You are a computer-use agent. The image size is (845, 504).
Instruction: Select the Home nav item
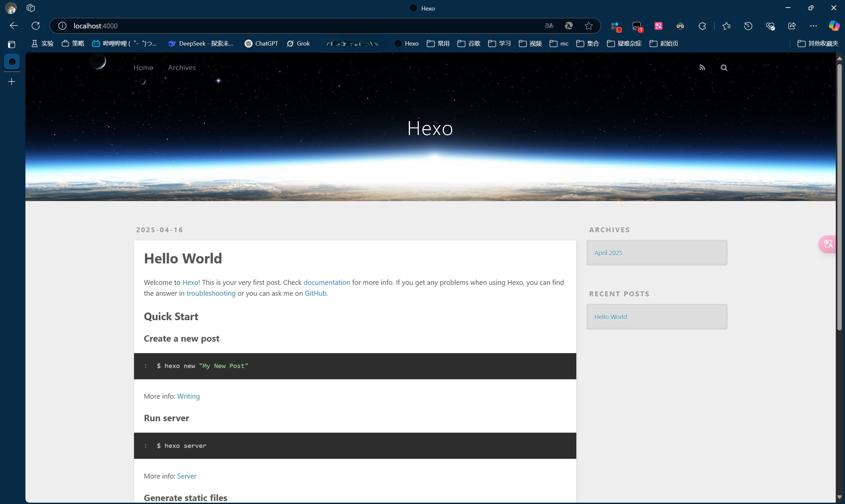(143, 68)
